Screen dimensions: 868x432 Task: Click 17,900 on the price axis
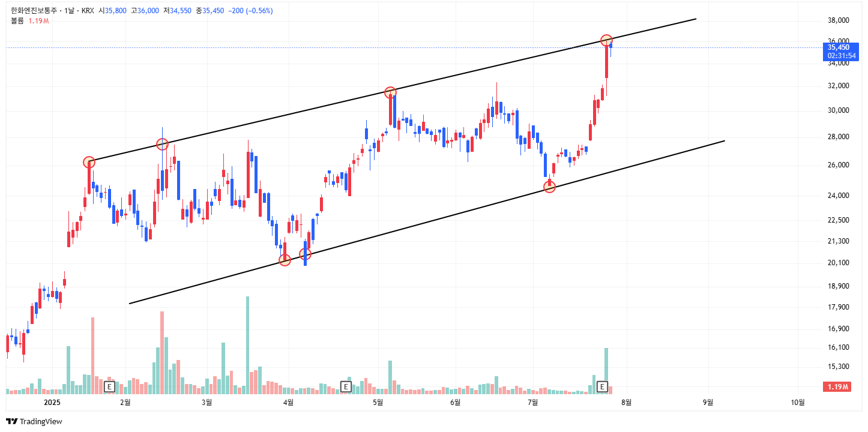838,307
